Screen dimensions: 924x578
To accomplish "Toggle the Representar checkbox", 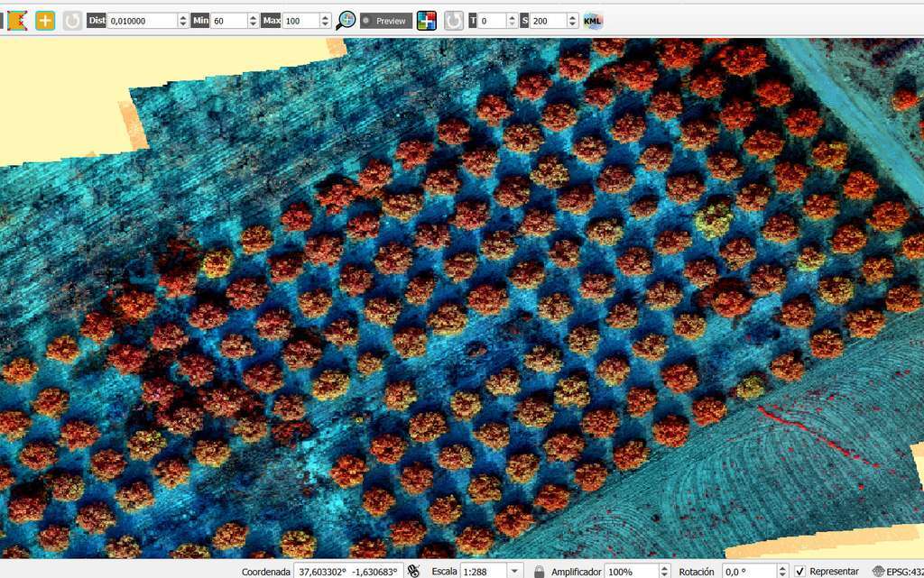I will click(x=799, y=571).
